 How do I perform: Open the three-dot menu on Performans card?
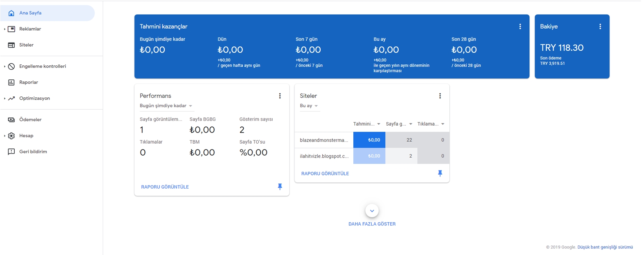click(x=280, y=96)
